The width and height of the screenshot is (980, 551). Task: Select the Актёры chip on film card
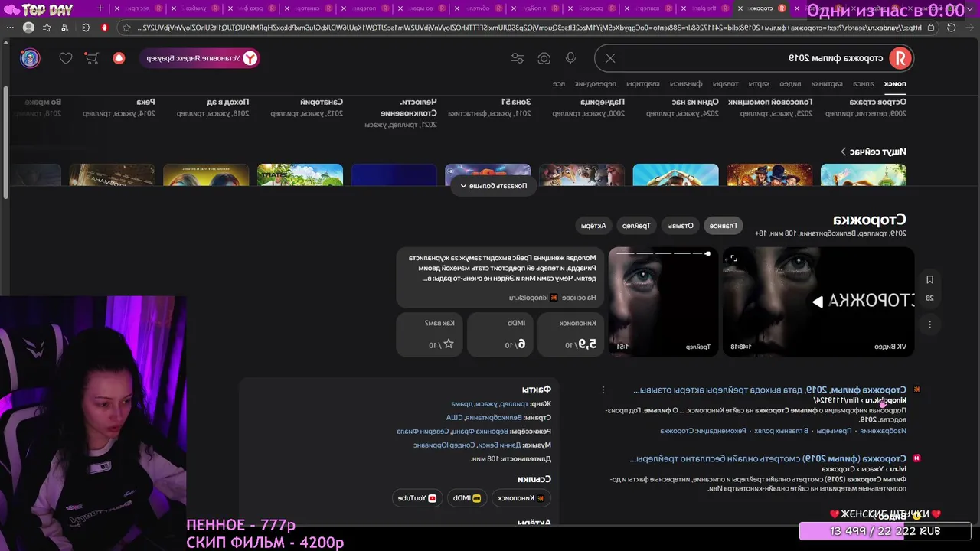click(593, 225)
